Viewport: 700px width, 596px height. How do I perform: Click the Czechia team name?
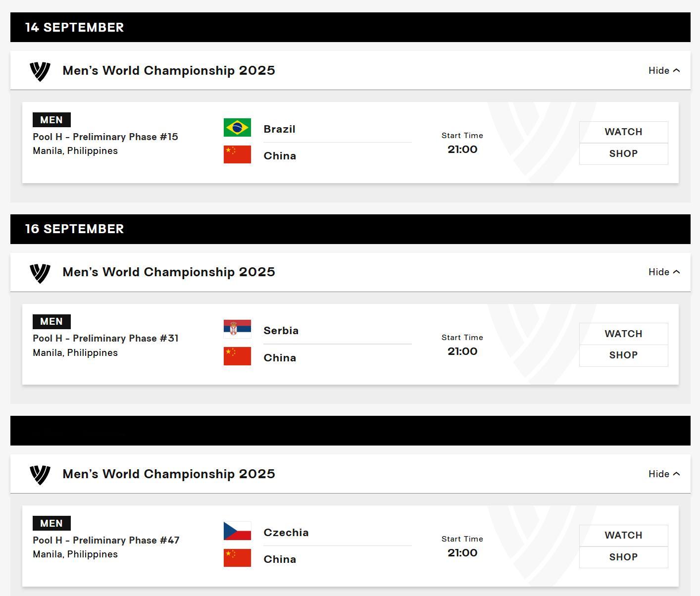tap(286, 533)
